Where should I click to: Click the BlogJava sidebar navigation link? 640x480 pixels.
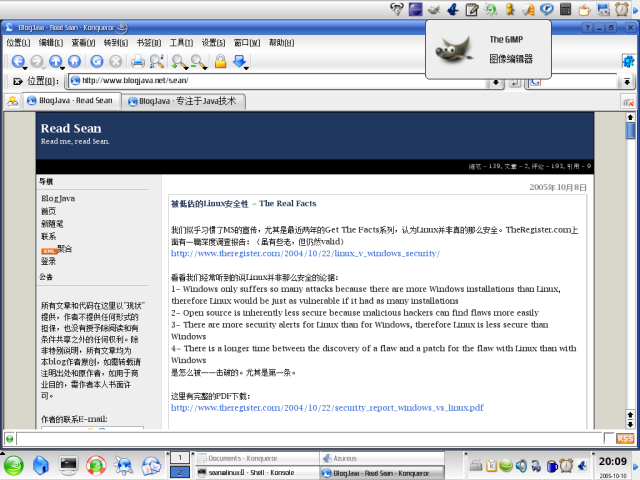[58, 198]
